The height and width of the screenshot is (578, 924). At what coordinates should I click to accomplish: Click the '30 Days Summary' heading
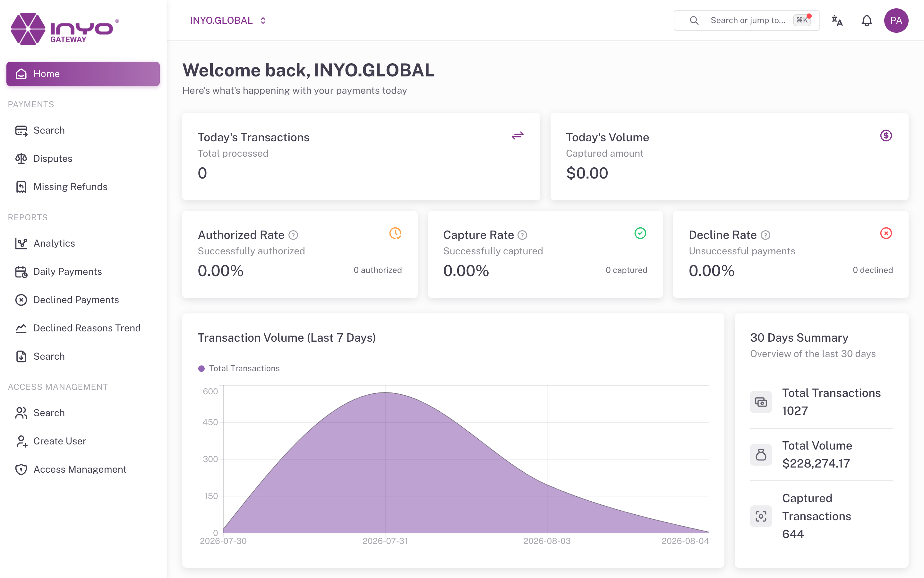click(799, 338)
